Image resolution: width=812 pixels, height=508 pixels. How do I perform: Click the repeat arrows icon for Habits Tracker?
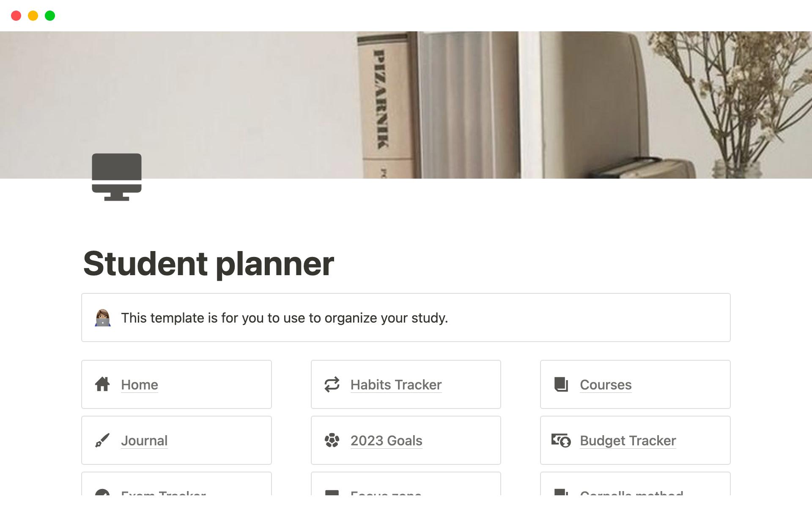tap(332, 384)
